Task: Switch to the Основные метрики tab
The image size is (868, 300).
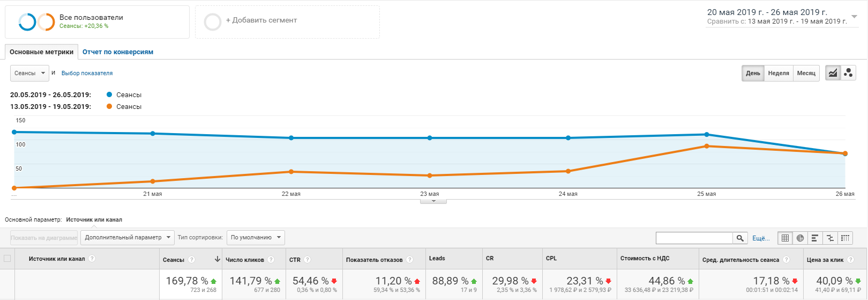Action: [x=42, y=52]
